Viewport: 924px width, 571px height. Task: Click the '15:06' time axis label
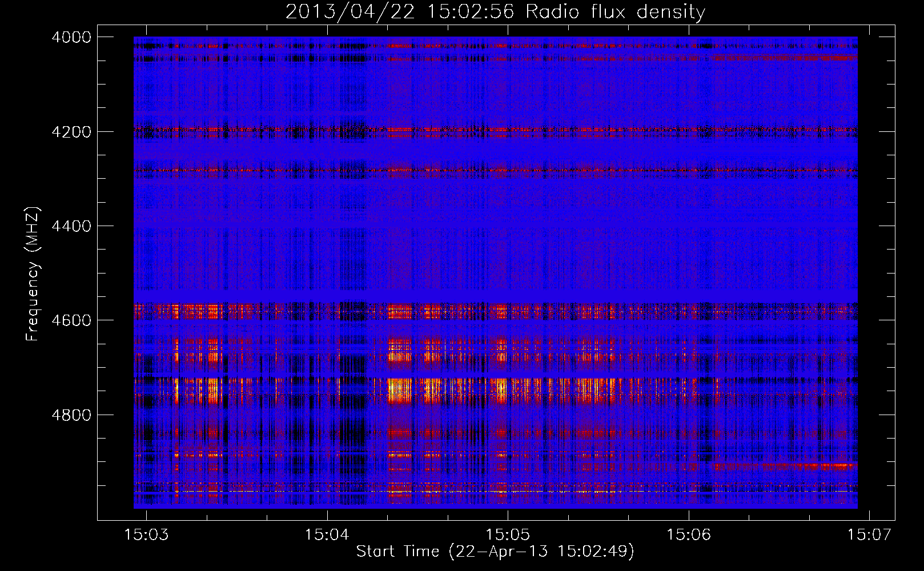coord(689,535)
